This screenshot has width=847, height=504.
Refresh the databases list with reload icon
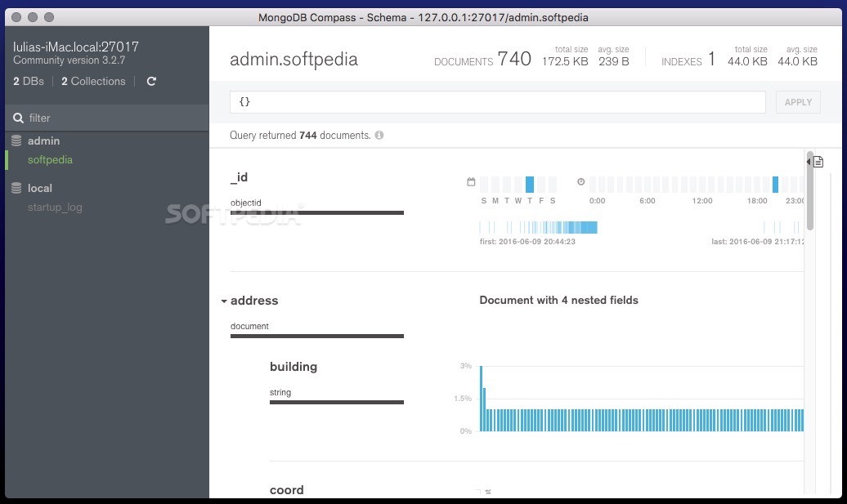click(151, 81)
